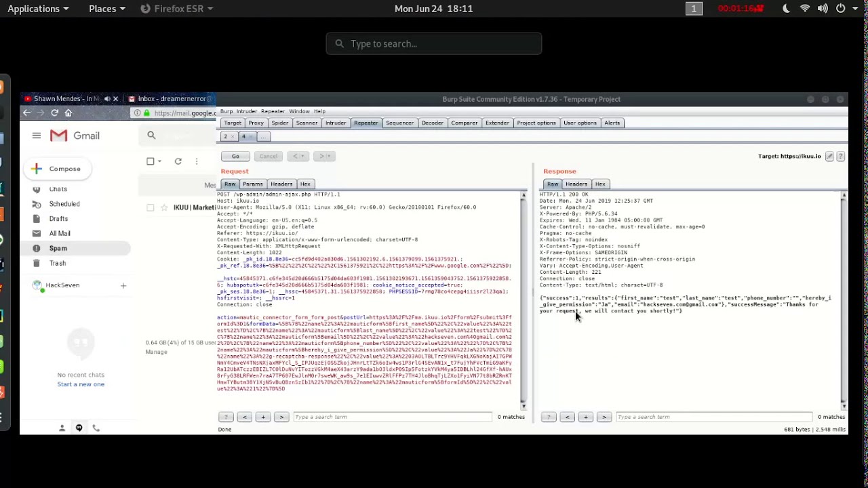Viewport: 868px width, 488px height.
Task: Open the Window menu in Burp
Action: [x=299, y=112]
